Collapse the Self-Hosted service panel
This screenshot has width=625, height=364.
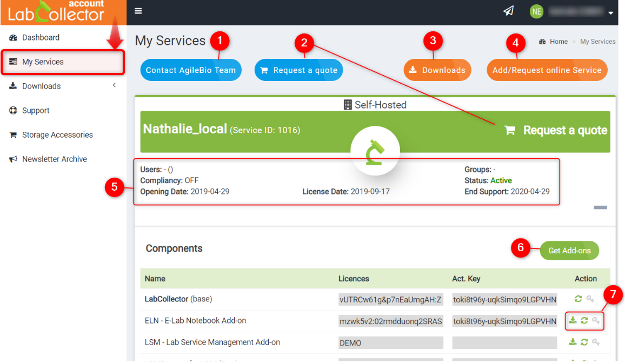[600, 207]
